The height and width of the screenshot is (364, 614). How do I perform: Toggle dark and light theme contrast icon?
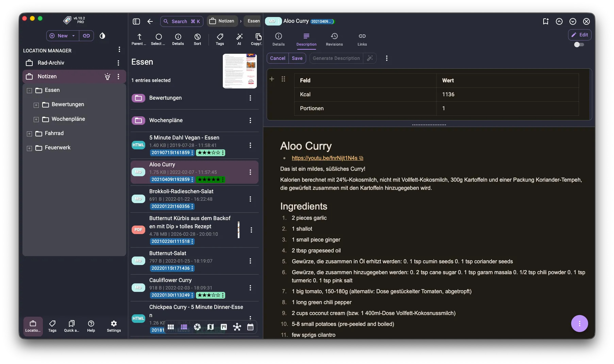click(x=102, y=36)
